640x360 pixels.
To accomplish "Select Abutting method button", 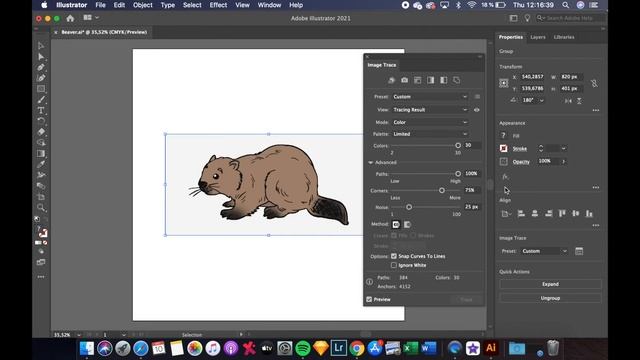I will point(396,224).
